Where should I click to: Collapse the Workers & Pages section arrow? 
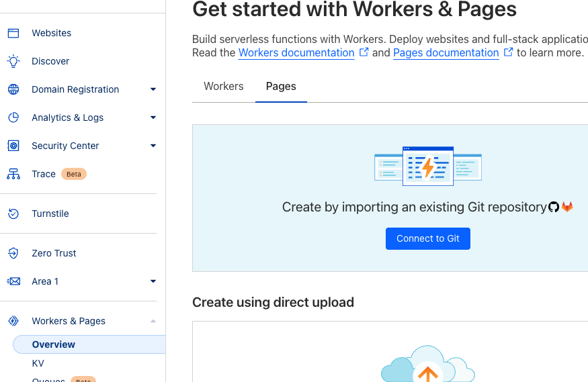(x=153, y=321)
